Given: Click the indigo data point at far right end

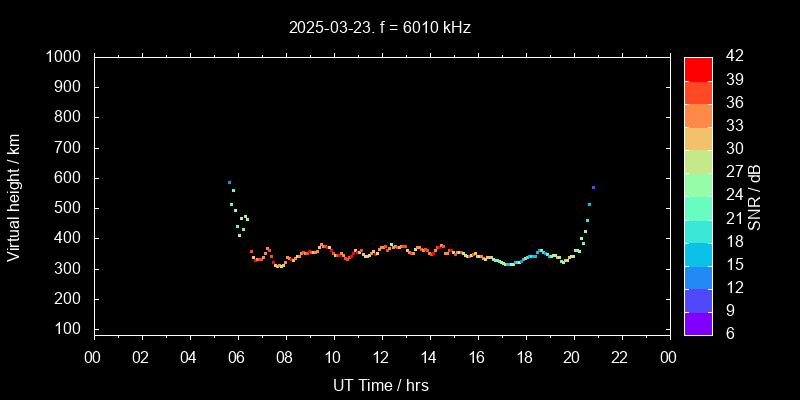Looking at the screenshot, I should [x=593, y=187].
